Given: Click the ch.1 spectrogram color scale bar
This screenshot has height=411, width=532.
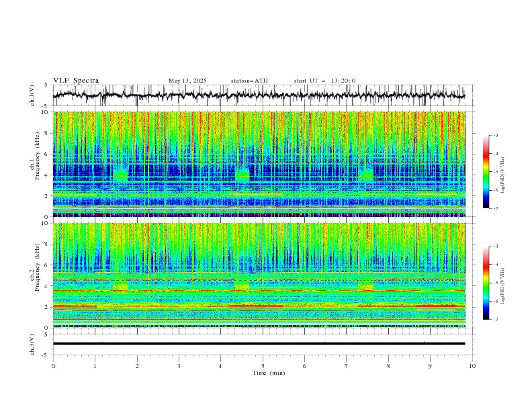Looking at the screenshot, I should click(486, 172).
